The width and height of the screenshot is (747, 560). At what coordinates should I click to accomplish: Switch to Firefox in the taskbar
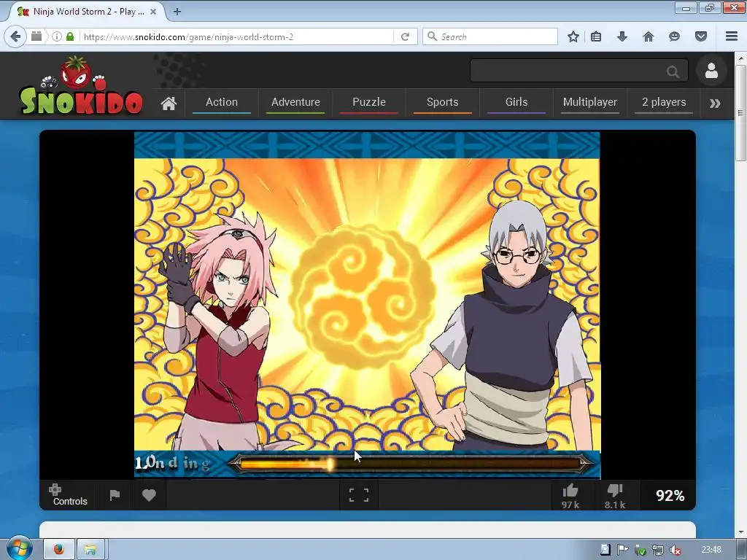pyautogui.click(x=59, y=550)
